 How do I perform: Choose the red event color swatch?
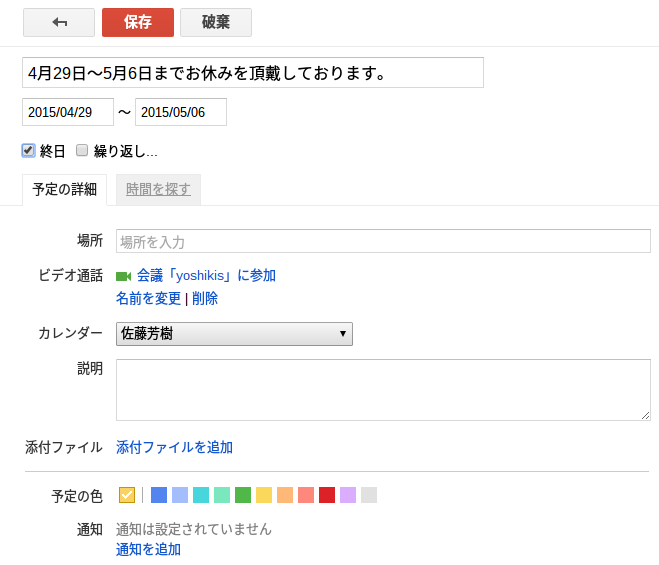[x=327, y=495]
